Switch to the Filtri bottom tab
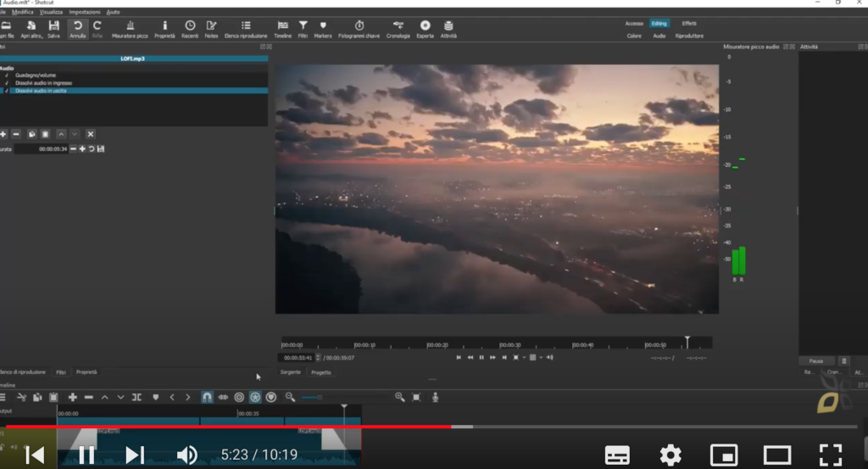This screenshot has height=469, width=868. tap(61, 372)
